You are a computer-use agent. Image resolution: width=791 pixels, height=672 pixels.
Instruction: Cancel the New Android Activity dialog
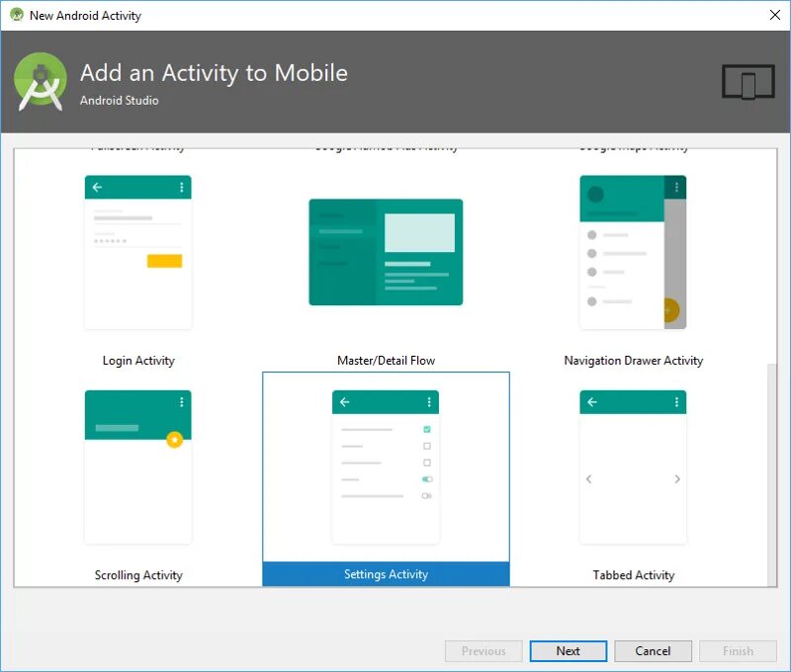pos(653,651)
